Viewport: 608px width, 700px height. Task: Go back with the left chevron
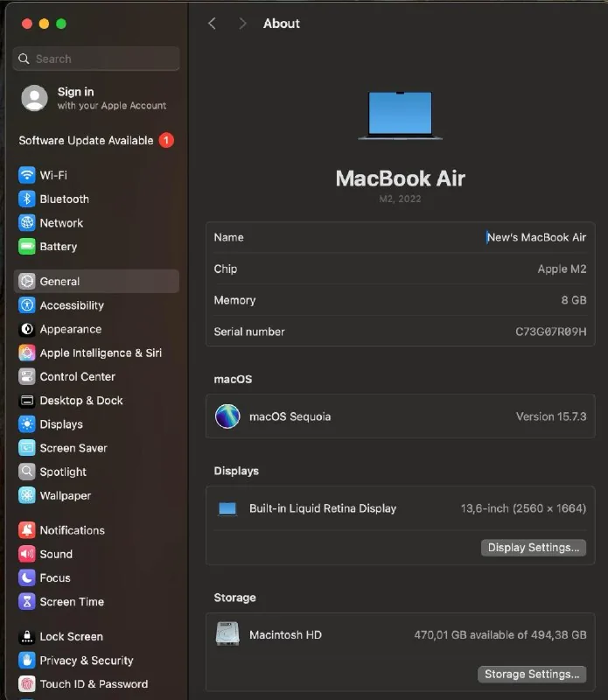(212, 24)
